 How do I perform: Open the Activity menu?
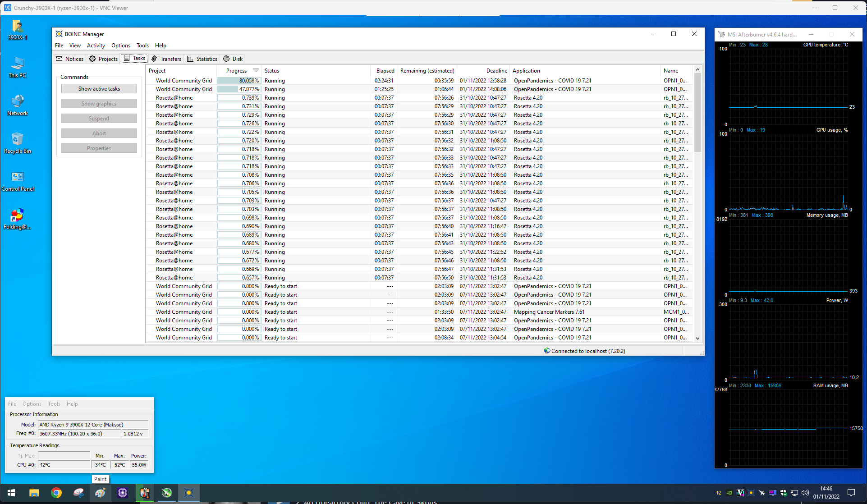[x=96, y=46]
